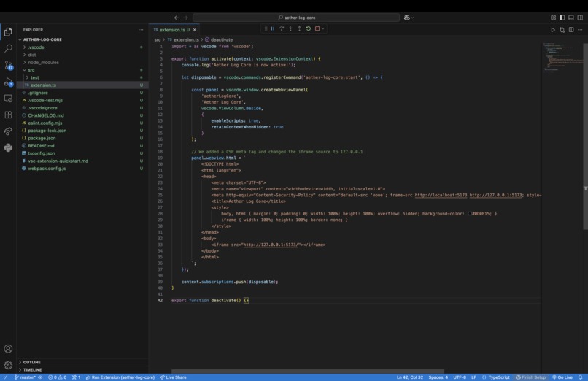Collapse the AETHER-LOG-CORE folder section

[x=42, y=39]
